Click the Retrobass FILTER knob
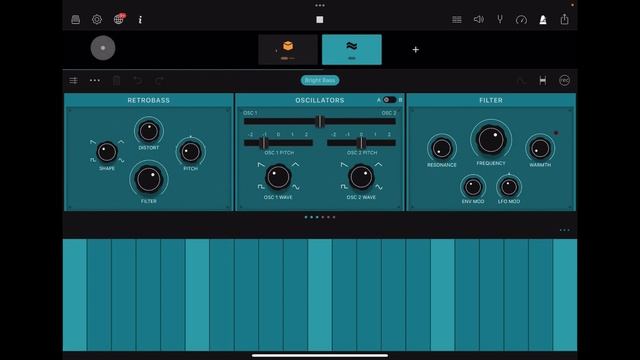 click(x=149, y=180)
